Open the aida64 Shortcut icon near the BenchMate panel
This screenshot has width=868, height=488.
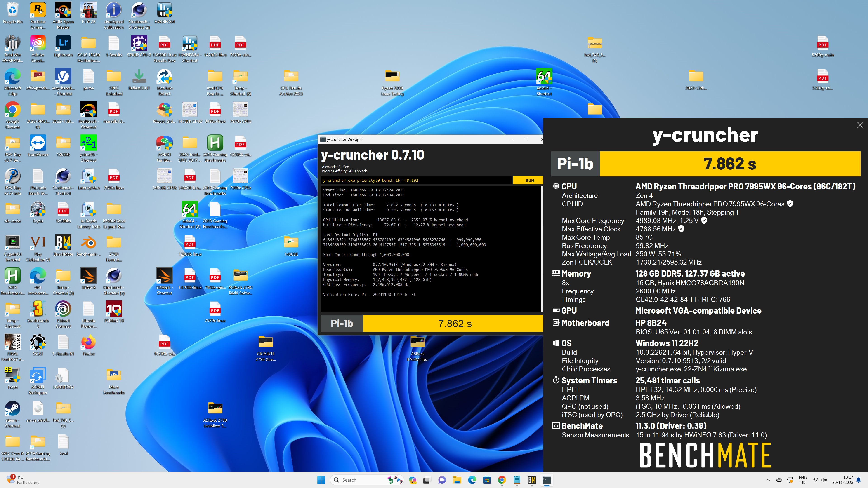[544, 82]
